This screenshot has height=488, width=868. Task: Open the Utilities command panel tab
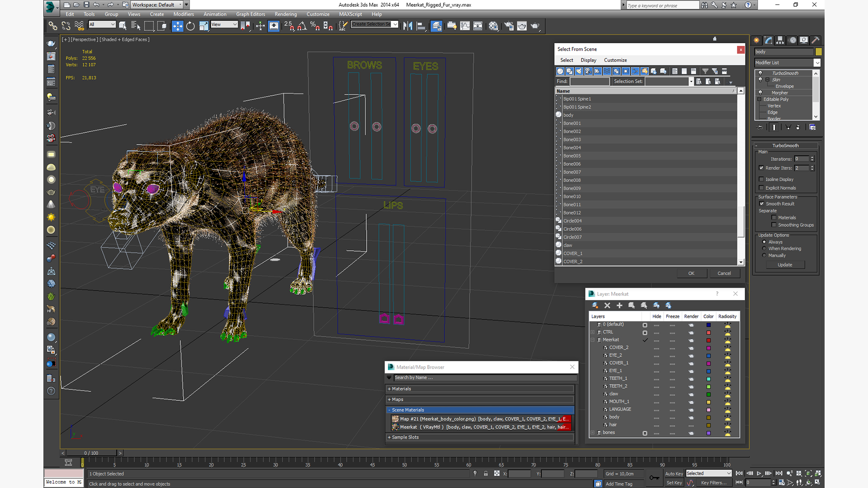816,40
